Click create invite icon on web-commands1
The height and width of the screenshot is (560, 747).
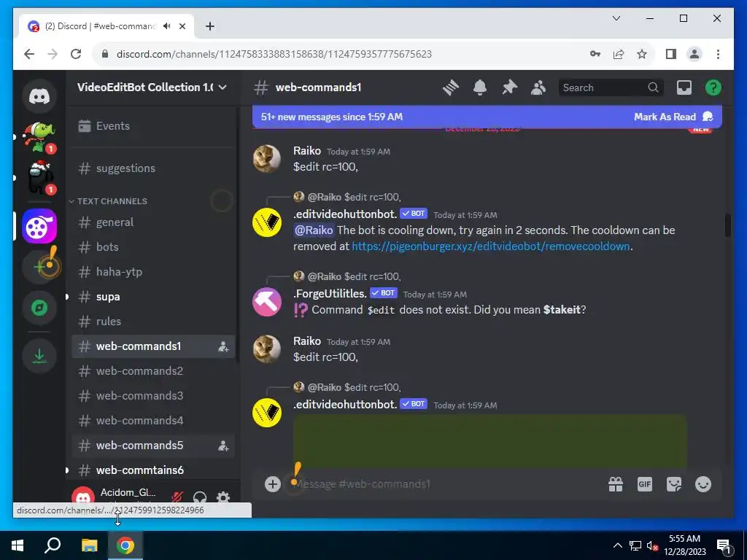click(223, 346)
